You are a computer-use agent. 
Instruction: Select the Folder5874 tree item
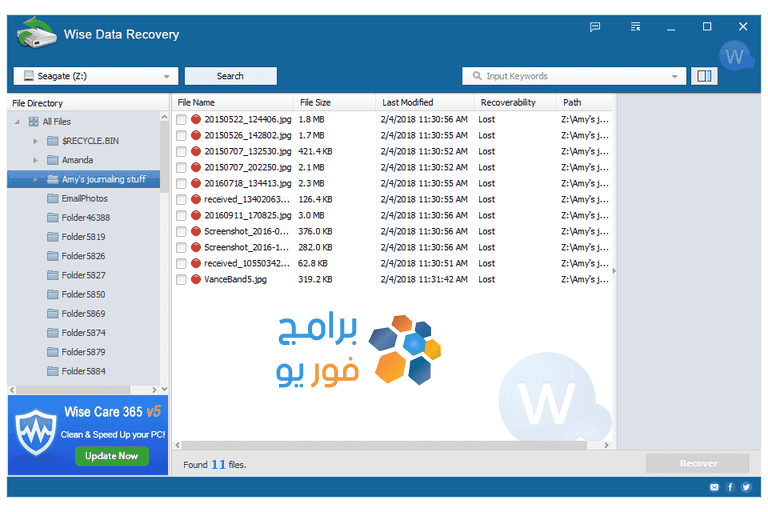click(83, 333)
